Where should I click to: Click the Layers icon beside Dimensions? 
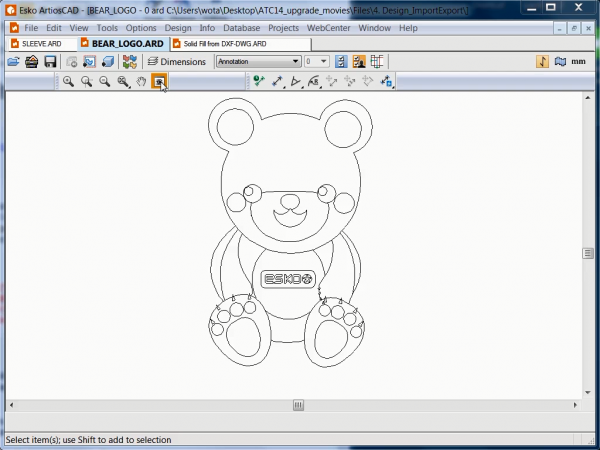(x=152, y=62)
